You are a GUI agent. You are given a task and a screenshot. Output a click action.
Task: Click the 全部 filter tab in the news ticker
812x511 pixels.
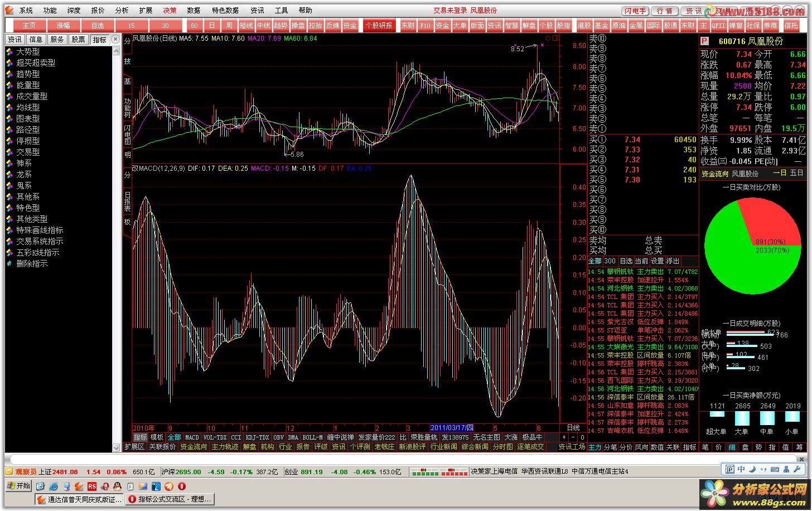click(595, 261)
